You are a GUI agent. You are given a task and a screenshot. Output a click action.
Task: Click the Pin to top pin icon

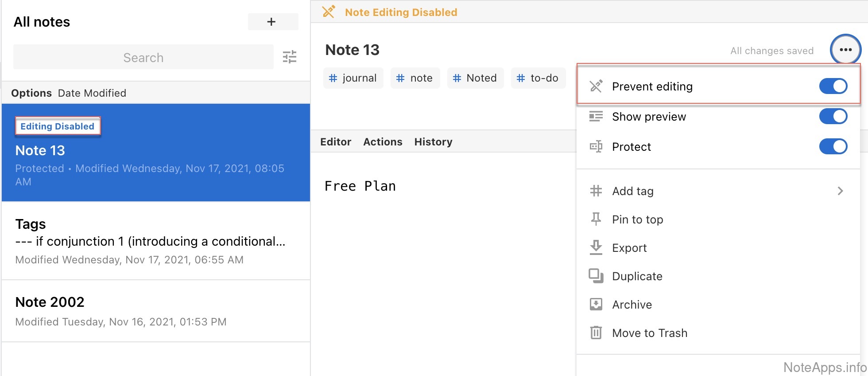click(596, 219)
